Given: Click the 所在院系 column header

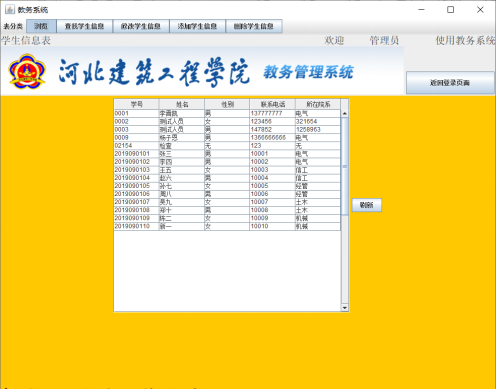Looking at the screenshot, I should coord(318,104).
